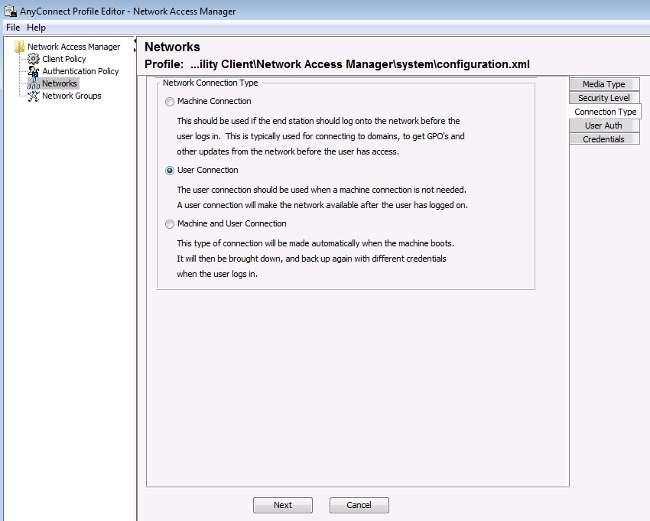
Task: Open Network Groups in the tree
Action: 72,96
